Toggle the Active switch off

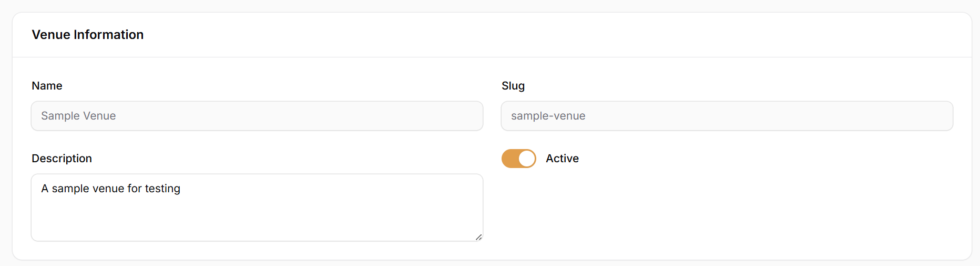click(518, 159)
